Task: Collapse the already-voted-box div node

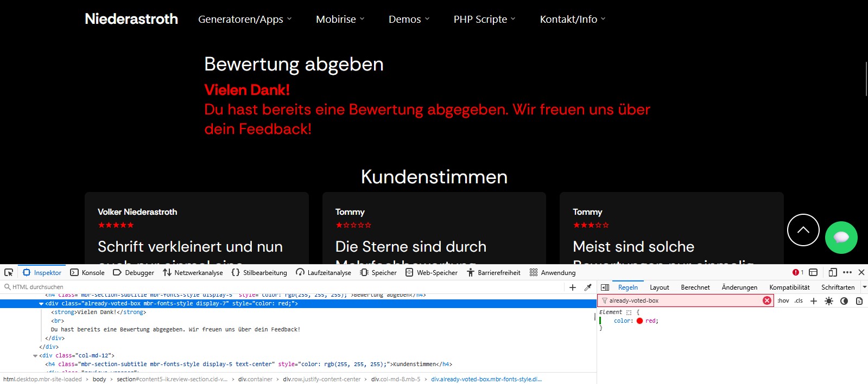Action: [41, 304]
